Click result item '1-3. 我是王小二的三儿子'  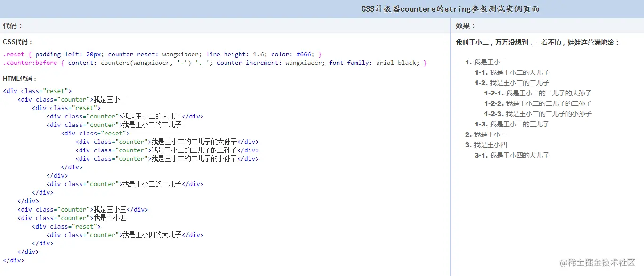click(512, 124)
